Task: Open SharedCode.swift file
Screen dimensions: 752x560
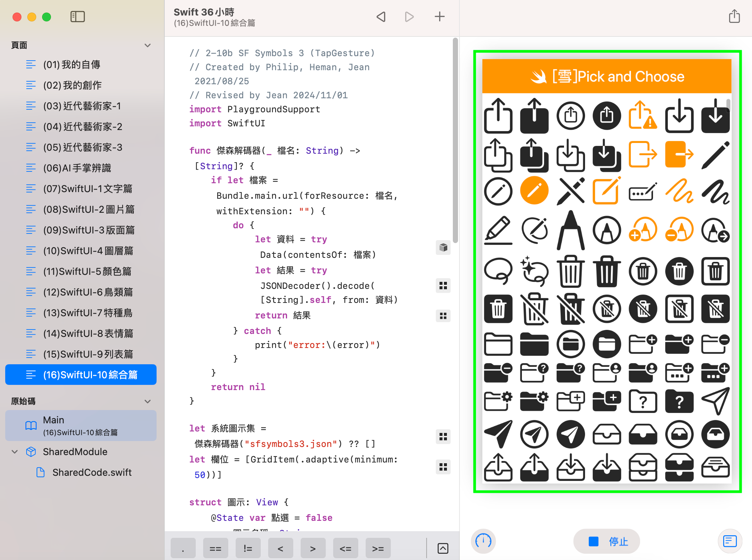Action: pyautogui.click(x=92, y=472)
